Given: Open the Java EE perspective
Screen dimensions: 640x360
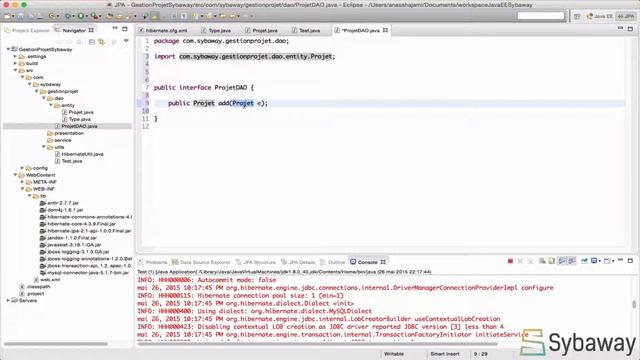Looking at the screenshot, I should (599, 16).
